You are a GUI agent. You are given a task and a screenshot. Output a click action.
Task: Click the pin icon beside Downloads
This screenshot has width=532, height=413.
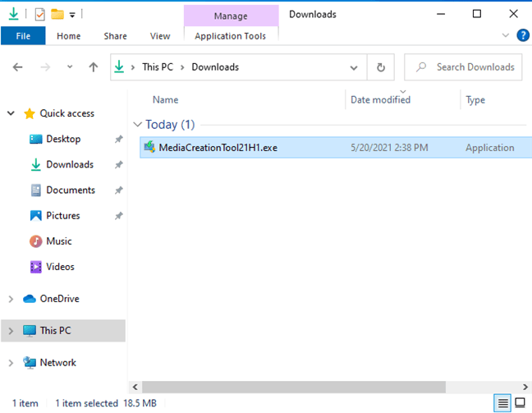point(118,164)
